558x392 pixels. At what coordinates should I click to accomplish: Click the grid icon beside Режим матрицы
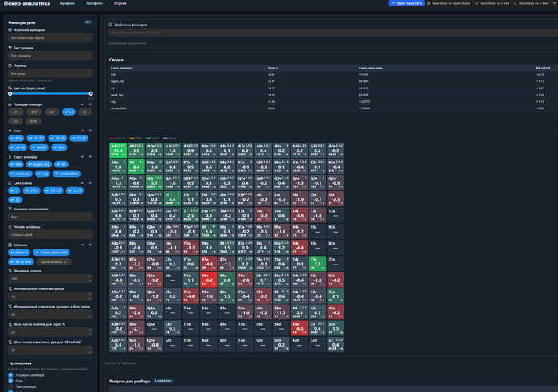pyautogui.click(x=10, y=226)
